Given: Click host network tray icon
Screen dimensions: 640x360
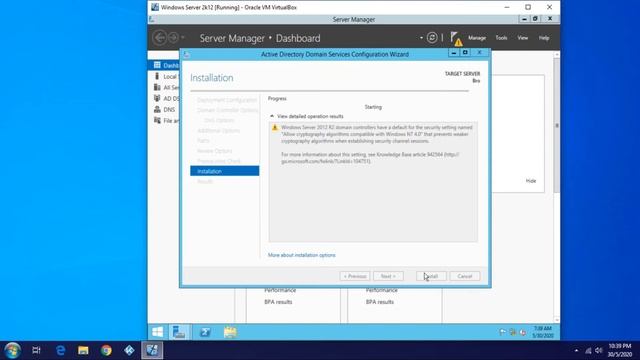Looking at the screenshot, I should (588, 351).
